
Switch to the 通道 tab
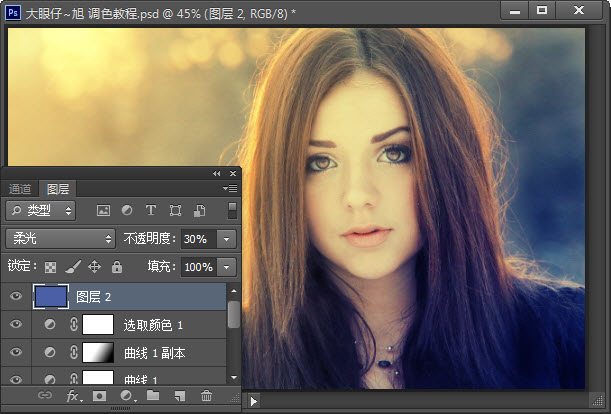pyautogui.click(x=20, y=189)
